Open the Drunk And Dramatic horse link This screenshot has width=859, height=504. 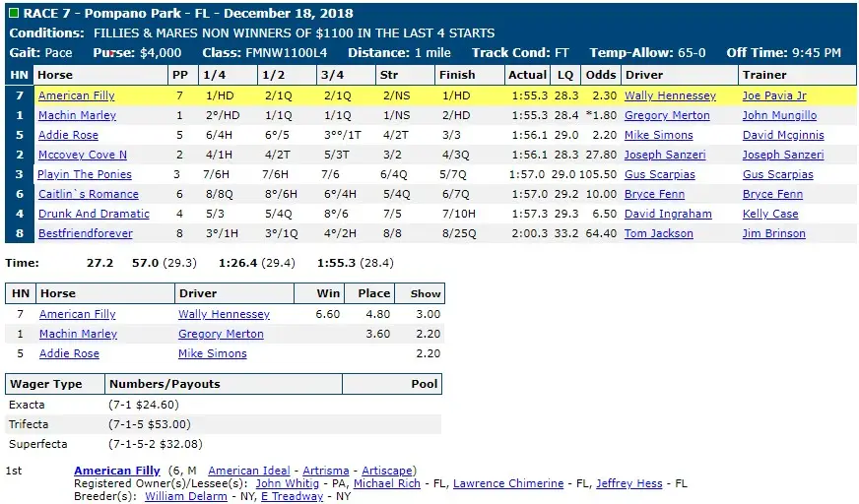pos(94,214)
